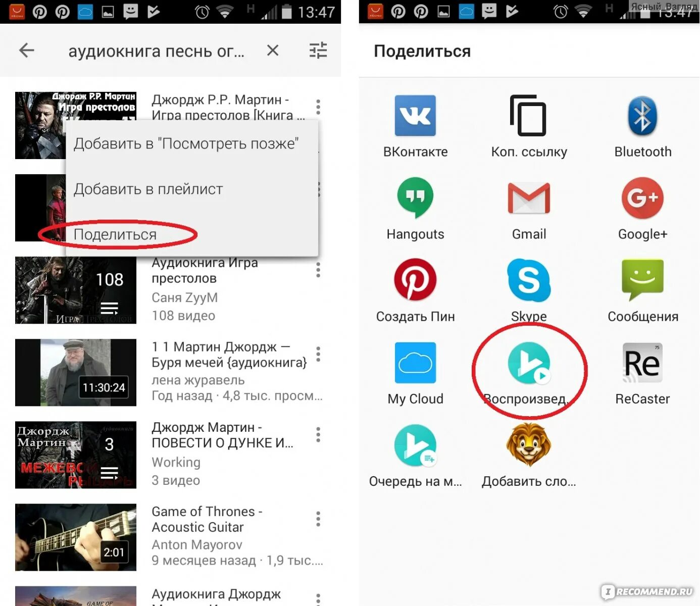Screen dimensions: 700x606
Task: Open "Джордж Р.Р. Мартин - Игра престолов" title
Action: [228, 107]
